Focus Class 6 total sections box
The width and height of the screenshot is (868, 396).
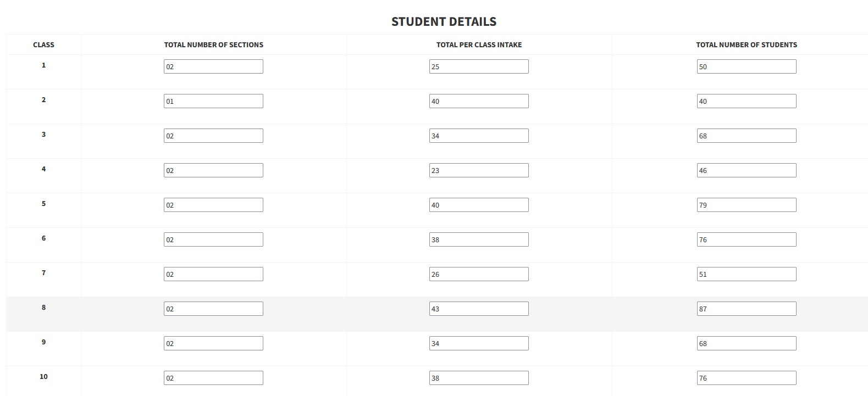coord(213,239)
